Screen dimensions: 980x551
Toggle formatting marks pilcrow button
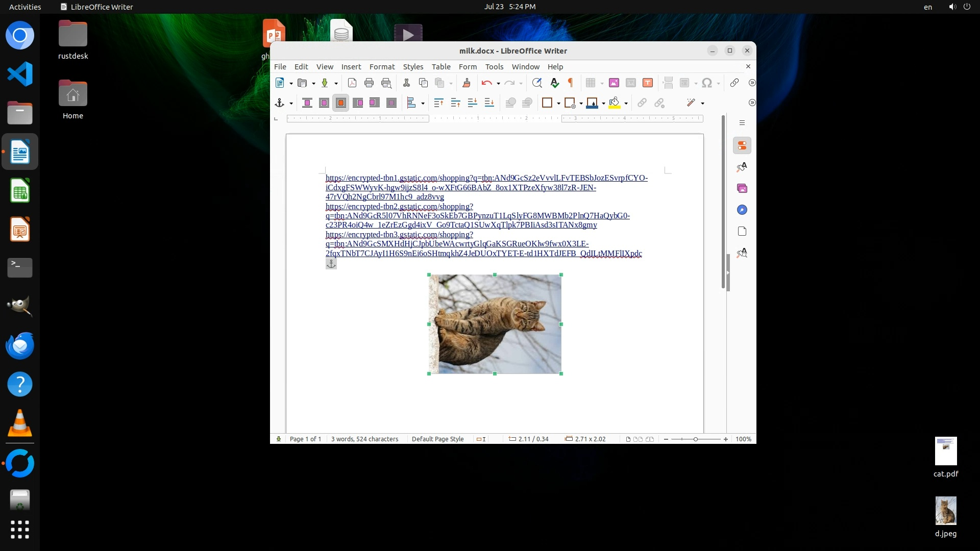571,83
